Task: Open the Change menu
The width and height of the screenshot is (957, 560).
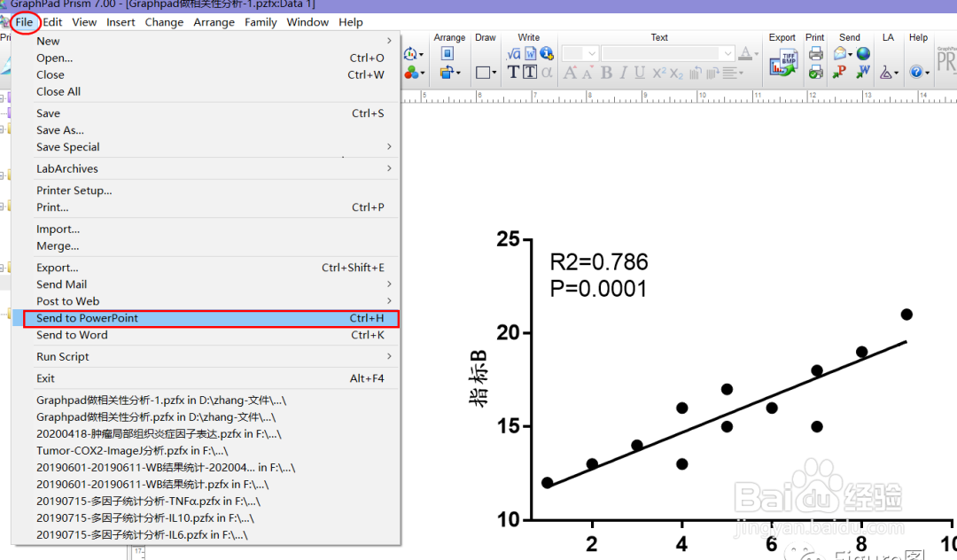Action: point(164,22)
